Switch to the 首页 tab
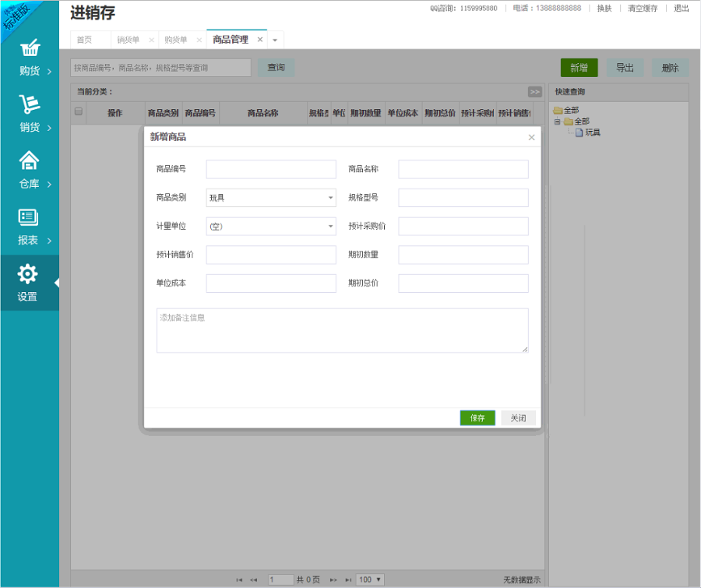701x588 pixels. coord(84,39)
